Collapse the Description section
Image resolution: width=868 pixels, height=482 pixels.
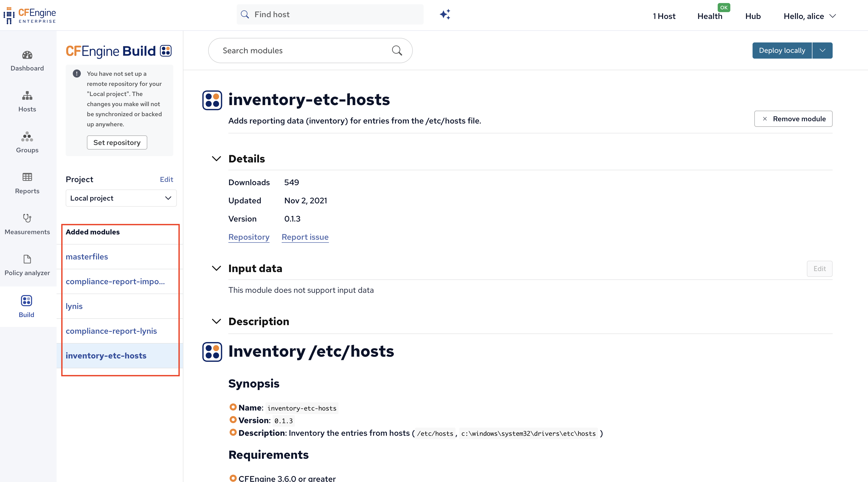(x=216, y=321)
